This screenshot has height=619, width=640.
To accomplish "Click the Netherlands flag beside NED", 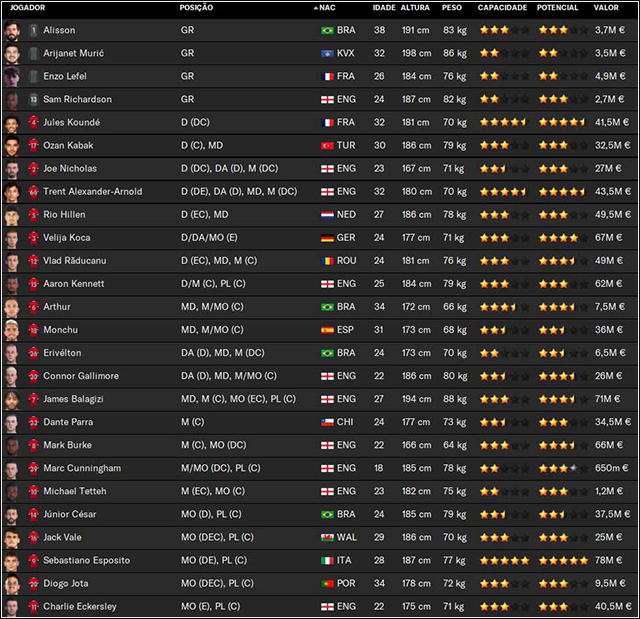I will (327, 215).
